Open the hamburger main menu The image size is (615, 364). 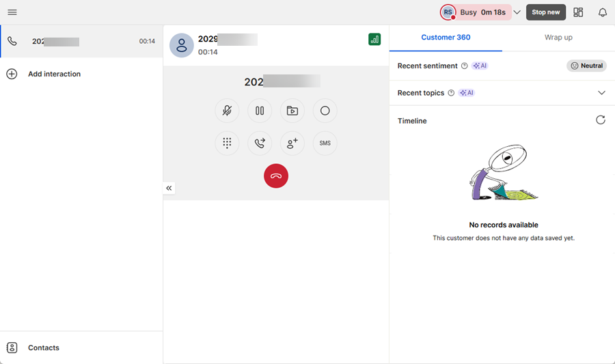click(x=12, y=12)
